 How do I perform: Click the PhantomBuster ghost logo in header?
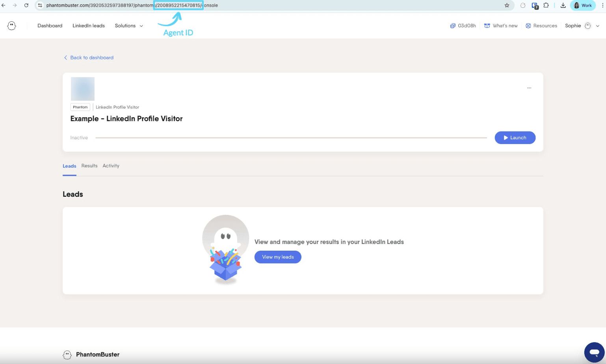12,26
